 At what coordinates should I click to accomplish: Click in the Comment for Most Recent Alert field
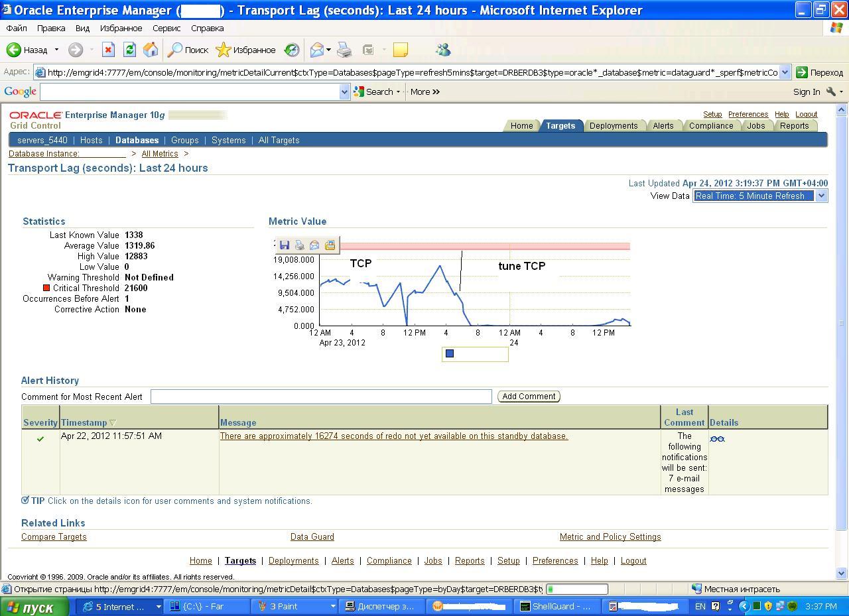[321, 397]
